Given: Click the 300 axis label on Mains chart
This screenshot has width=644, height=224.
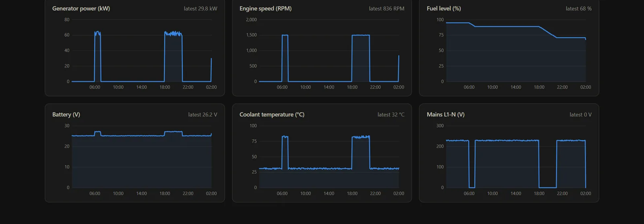Looking at the screenshot, I should 440,126.
